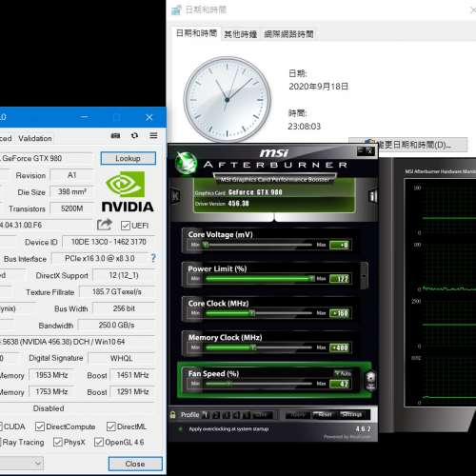476x476 pixels.
Task: Toggle PhysX checkbox
Action: [x=58, y=442]
